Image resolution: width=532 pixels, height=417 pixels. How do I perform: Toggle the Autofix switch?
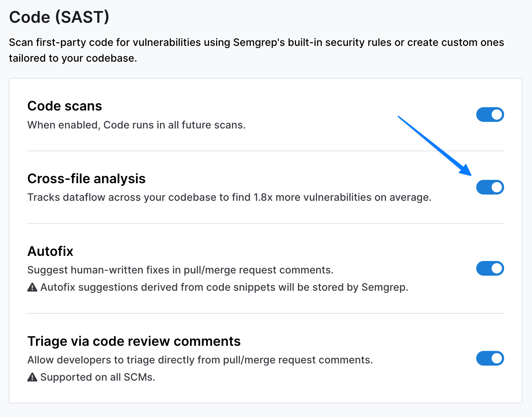[490, 268]
